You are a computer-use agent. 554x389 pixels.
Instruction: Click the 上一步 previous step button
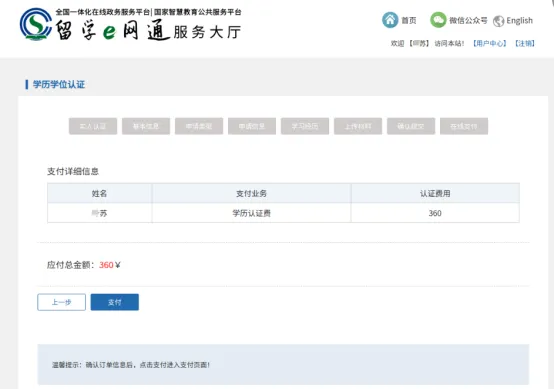click(61, 302)
